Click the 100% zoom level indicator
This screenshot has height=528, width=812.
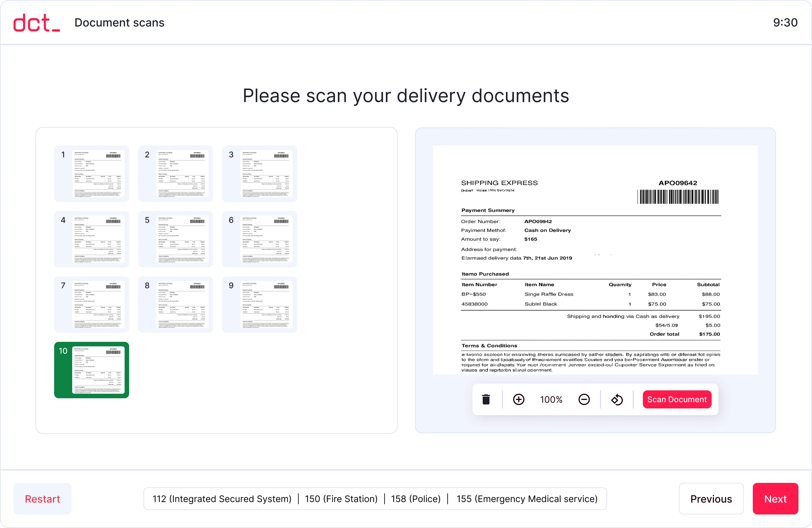[x=551, y=399]
